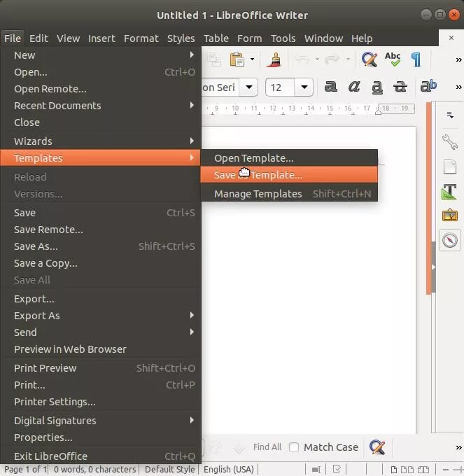Open the sidebar settings menu button
Image resolution: width=464 pixels, height=476 pixels.
[x=450, y=115]
